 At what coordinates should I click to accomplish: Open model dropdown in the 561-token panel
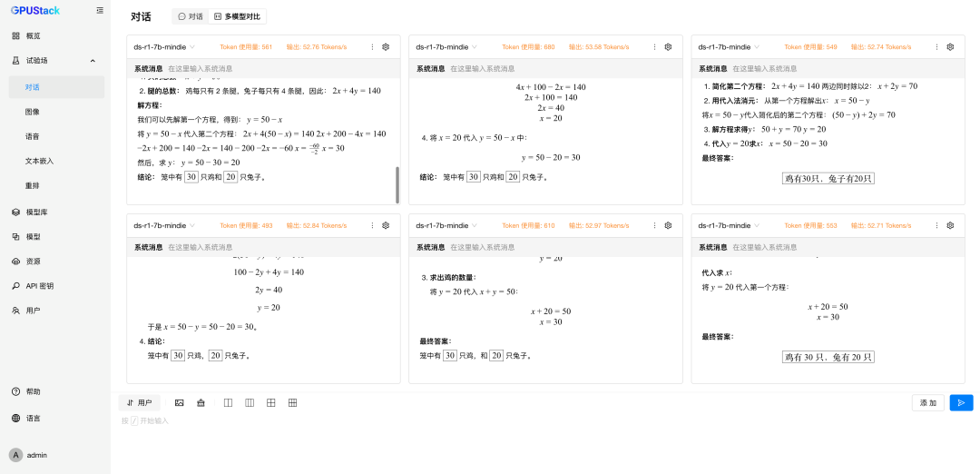[164, 47]
